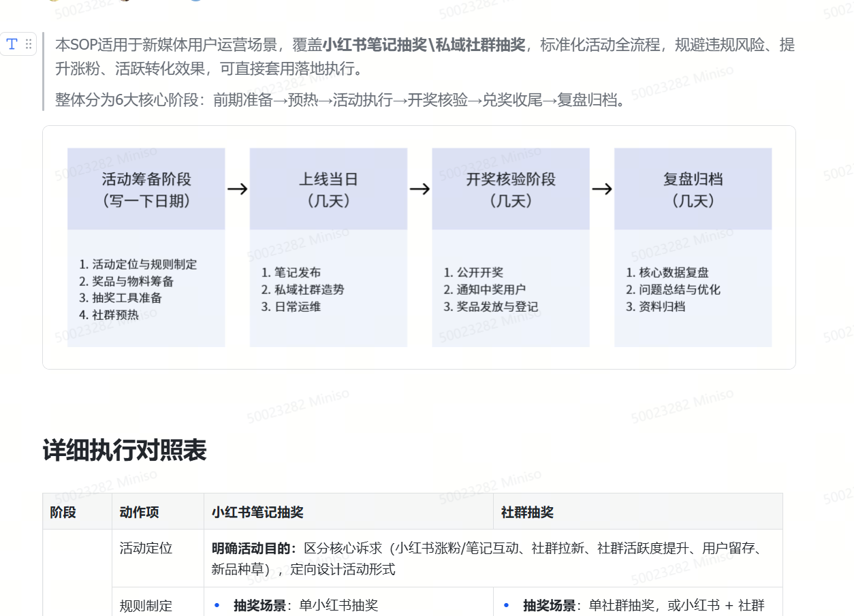
Task: Click 复盘归档 header box in flowchart
Action: point(693,189)
